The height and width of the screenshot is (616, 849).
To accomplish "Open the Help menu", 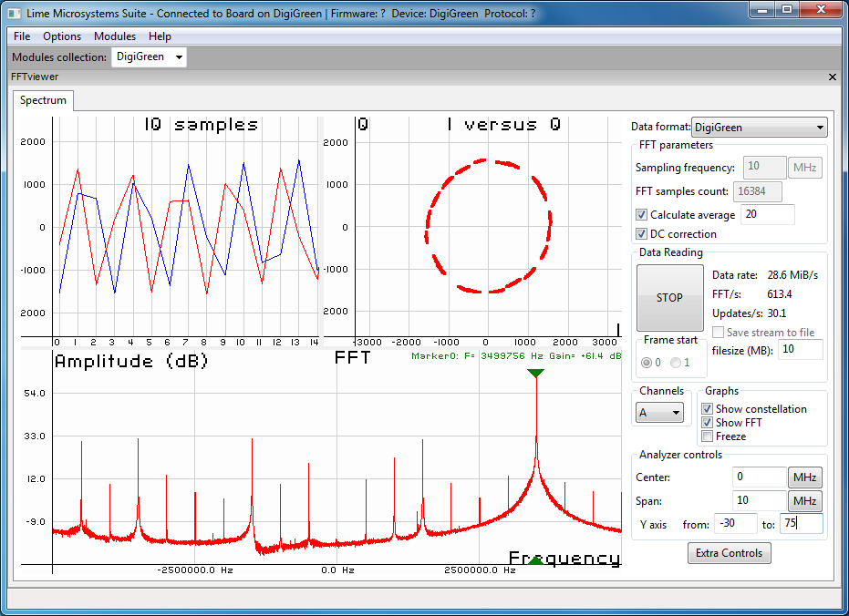I will (160, 36).
